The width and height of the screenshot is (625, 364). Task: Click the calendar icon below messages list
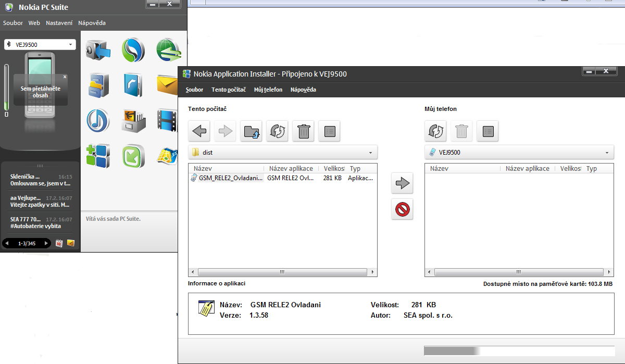[x=59, y=243]
